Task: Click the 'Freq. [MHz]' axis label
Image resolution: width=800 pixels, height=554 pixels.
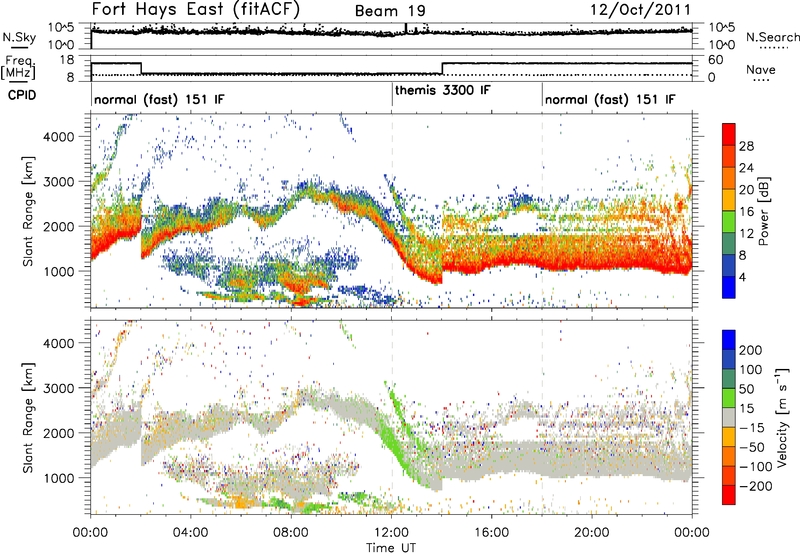Action: tap(18, 67)
